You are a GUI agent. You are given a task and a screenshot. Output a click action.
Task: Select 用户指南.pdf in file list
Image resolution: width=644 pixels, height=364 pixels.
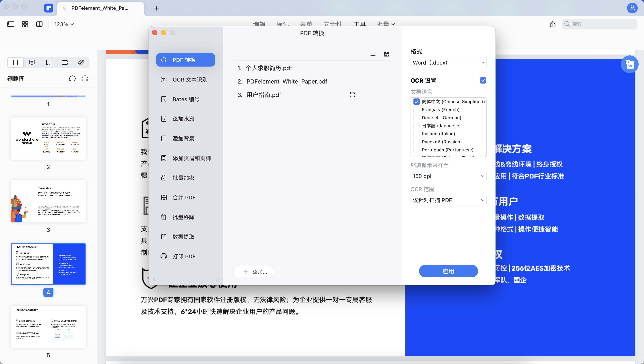click(312, 95)
